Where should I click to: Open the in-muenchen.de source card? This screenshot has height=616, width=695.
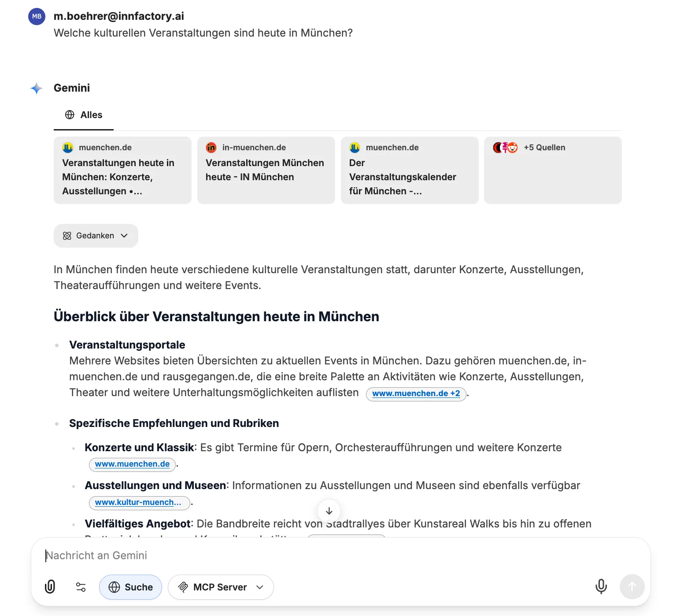[x=266, y=170]
